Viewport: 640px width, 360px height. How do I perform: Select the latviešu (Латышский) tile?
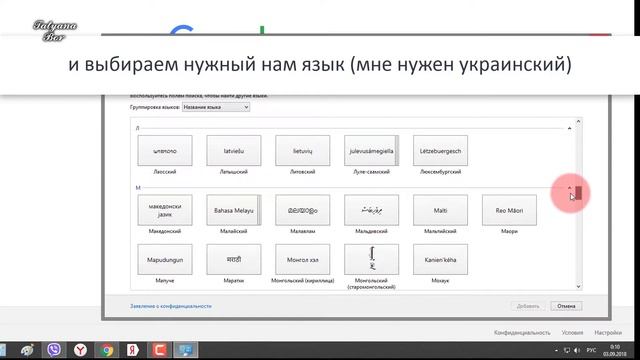click(x=234, y=151)
